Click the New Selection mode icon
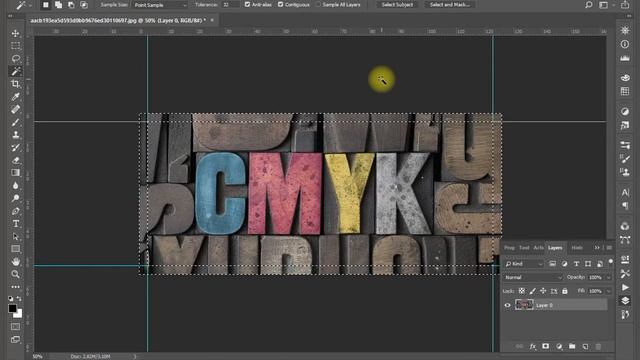This screenshot has height=360, width=640. click(x=46, y=5)
